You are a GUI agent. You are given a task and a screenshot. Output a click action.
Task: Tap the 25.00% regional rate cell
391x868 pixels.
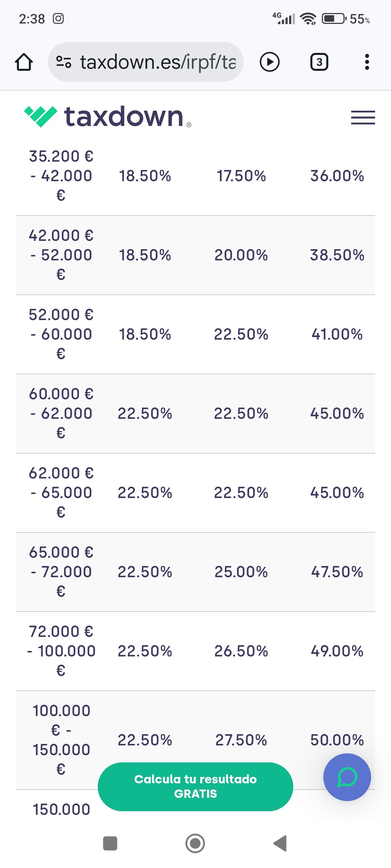click(x=241, y=572)
